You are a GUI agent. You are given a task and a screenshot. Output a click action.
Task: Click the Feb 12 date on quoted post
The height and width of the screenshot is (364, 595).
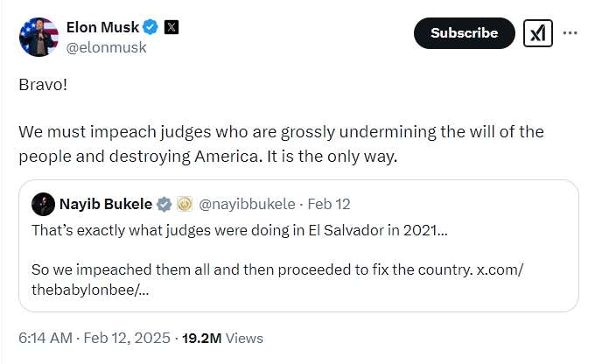pos(330,205)
